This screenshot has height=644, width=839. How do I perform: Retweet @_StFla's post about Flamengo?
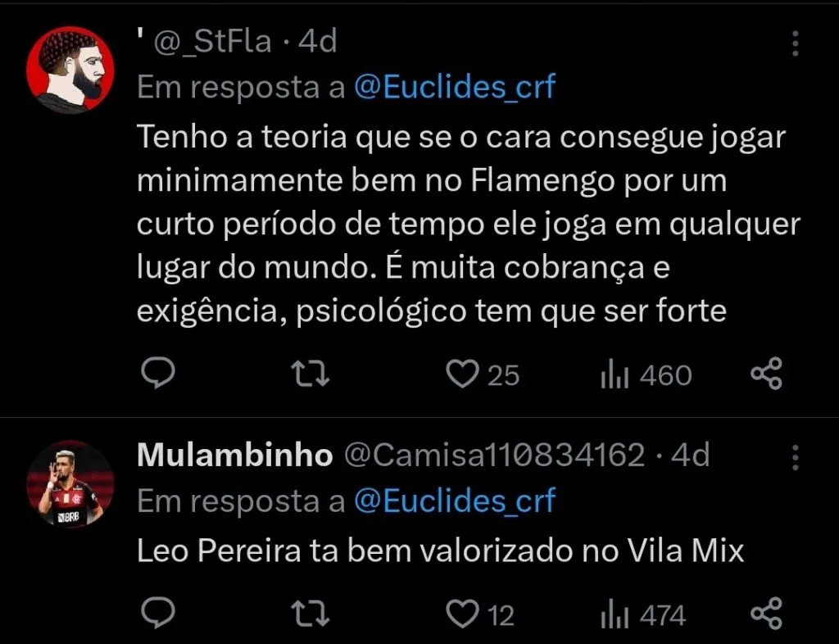[309, 374]
